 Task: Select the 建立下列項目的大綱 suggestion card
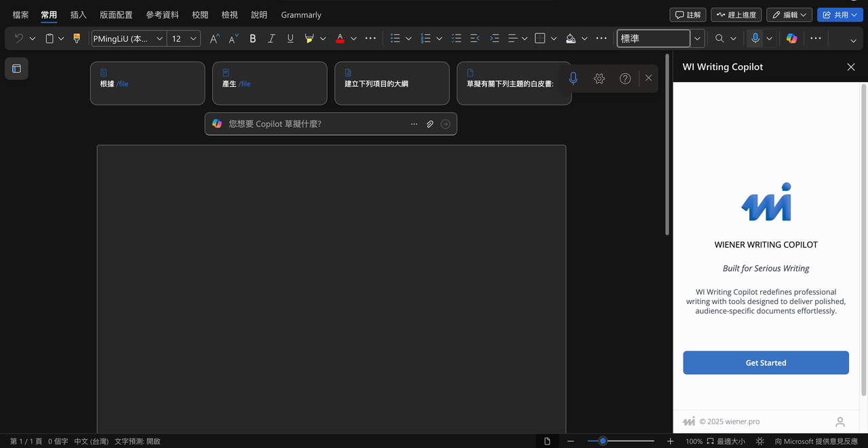coord(392,83)
